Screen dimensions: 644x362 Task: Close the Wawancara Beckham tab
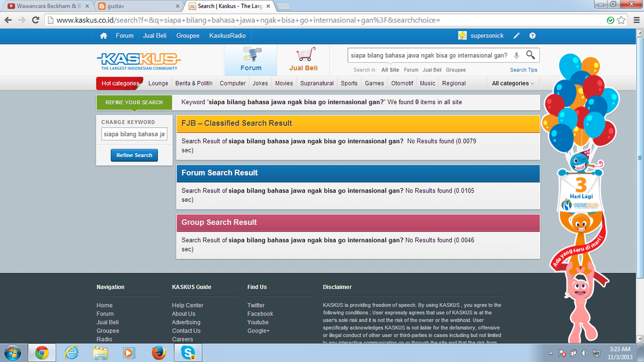(87, 6)
